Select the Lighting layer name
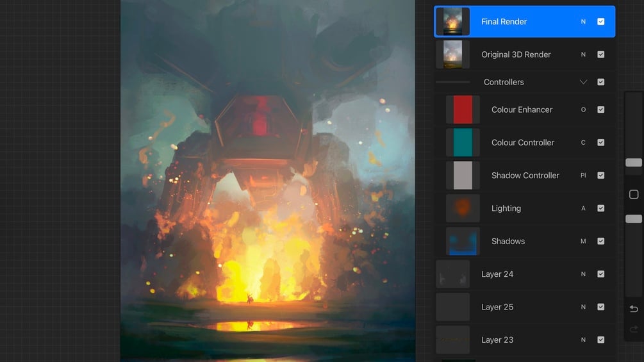Screen dimensions: 644x362 pyautogui.click(x=506, y=208)
